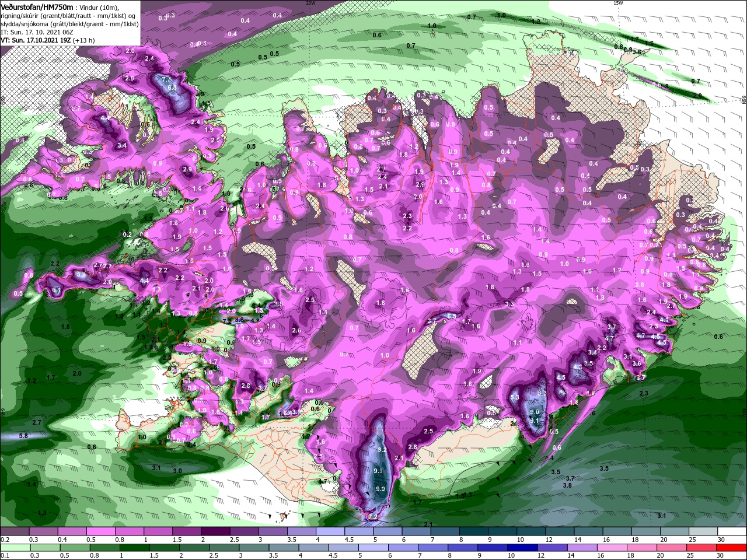The image size is (747, 560).
Task: Select the 0.5–0.8 green swatch, bottom legend row
Action: click(x=75, y=548)
